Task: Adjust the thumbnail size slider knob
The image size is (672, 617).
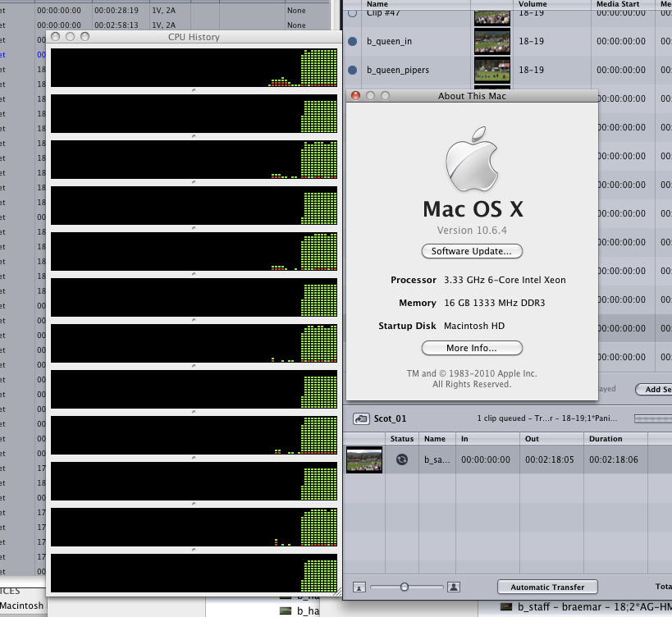Action: (x=405, y=587)
